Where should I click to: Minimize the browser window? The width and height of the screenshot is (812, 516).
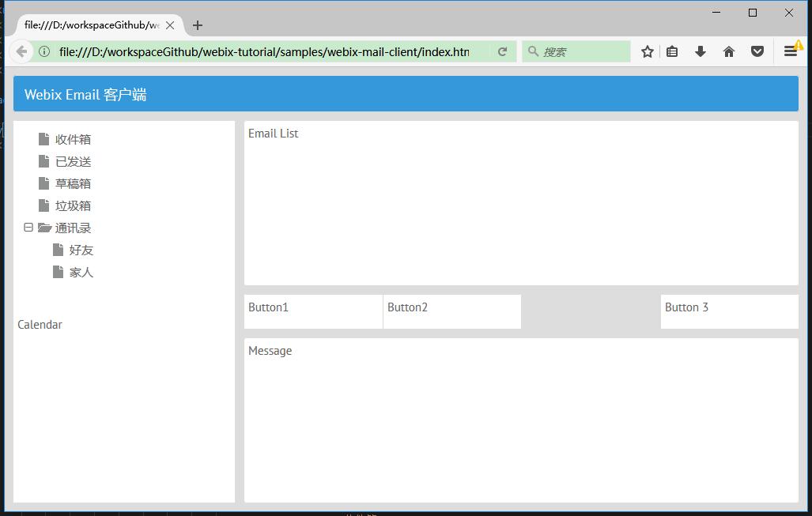click(x=716, y=13)
